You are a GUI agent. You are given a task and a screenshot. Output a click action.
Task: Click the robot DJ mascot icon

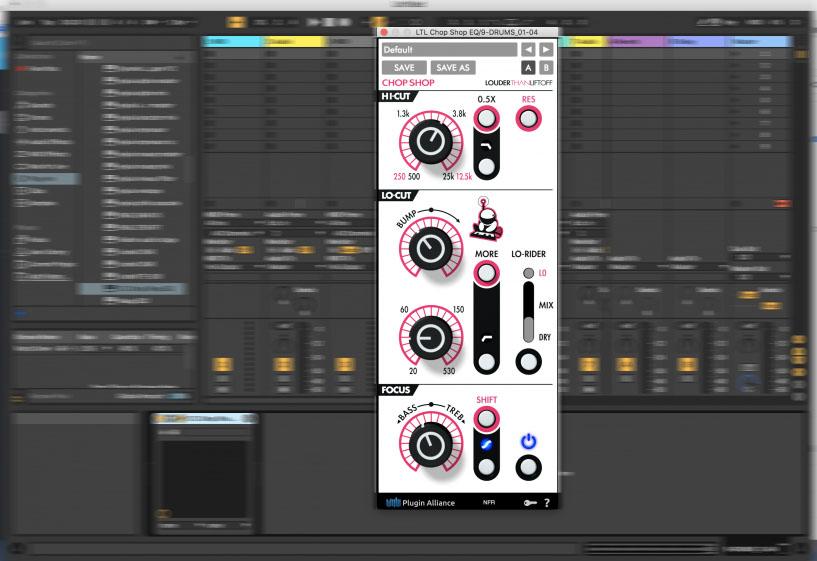click(487, 221)
